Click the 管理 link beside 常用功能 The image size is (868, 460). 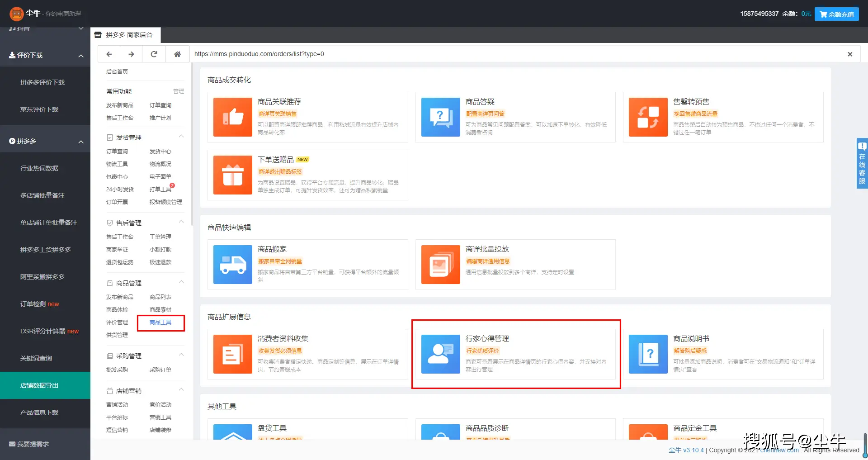tap(179, 91)
